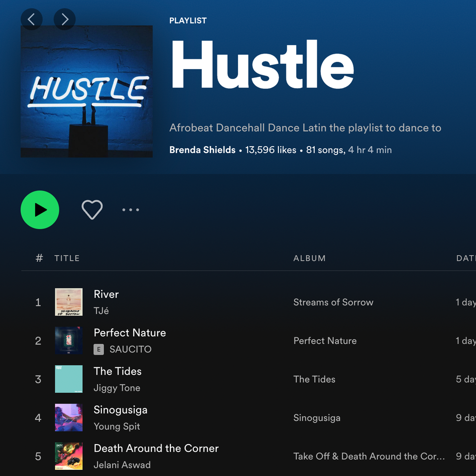The width and height of the screenshot is (476, 476).
Task: Like the playlist with the heart icon
Action: coord(92,210)
